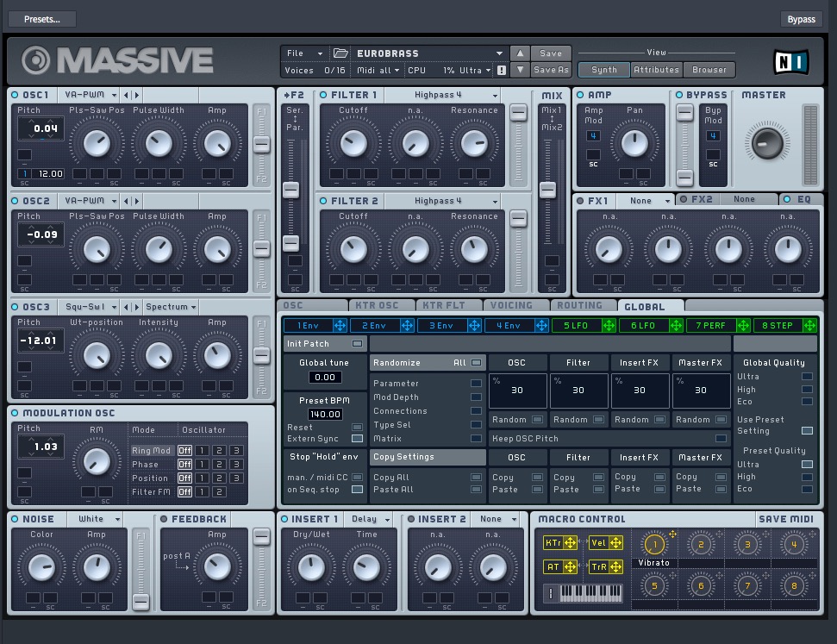Click the exclamation mark panic icon

pyautogui.click(x=502, y=71)
